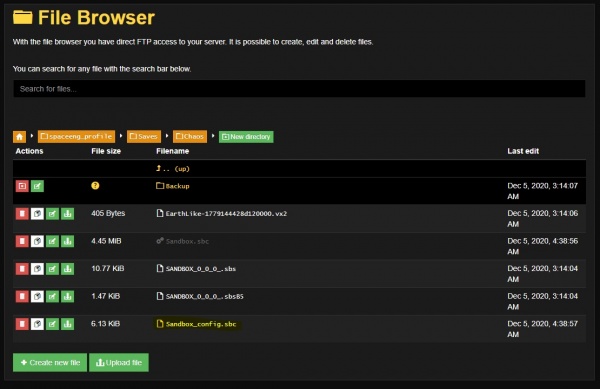The height and width of the screenshot is (389, 600).
Task: Open the Backup folder
Action: coord(173,186)
